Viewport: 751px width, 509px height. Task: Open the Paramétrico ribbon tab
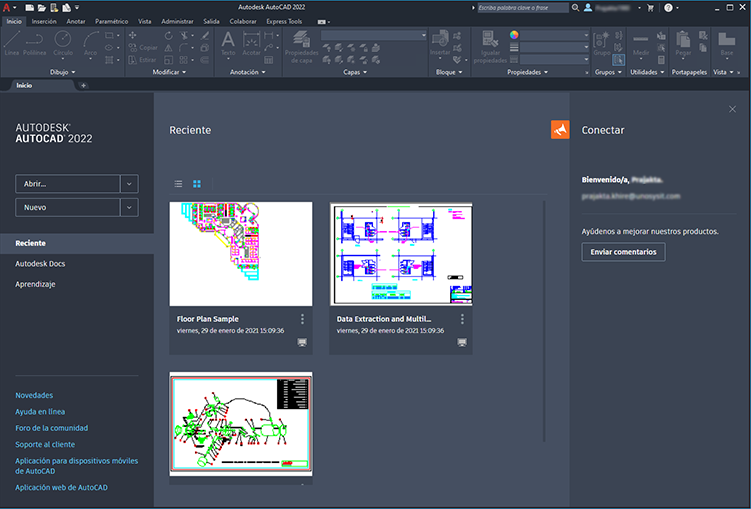[x=112, y=22]
